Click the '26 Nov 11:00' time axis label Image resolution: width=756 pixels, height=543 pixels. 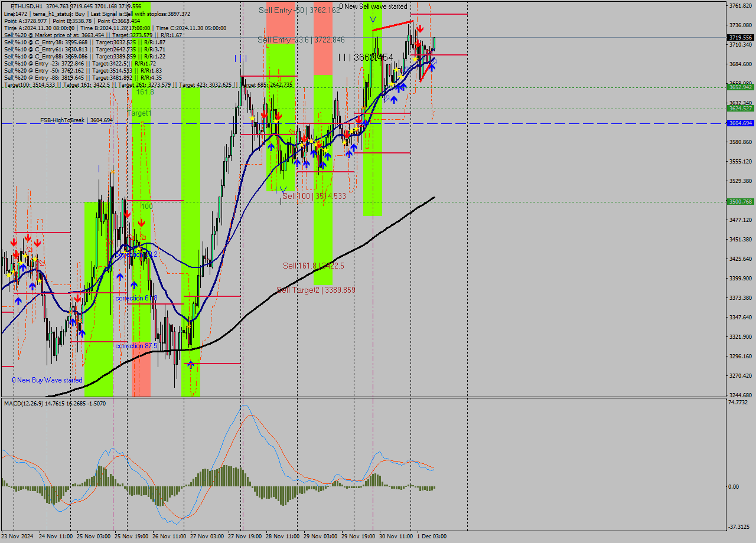[x=169, y=537]
